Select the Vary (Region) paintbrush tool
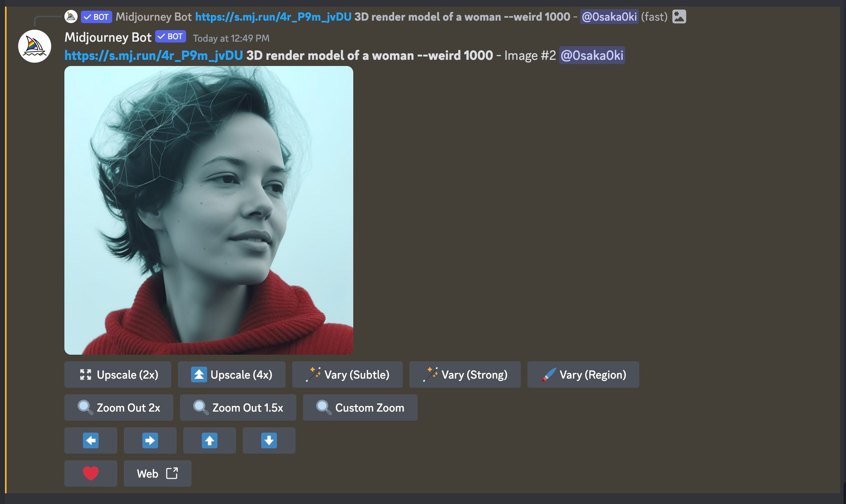Screen dimensions: 846x504 (x=583, y=374)
